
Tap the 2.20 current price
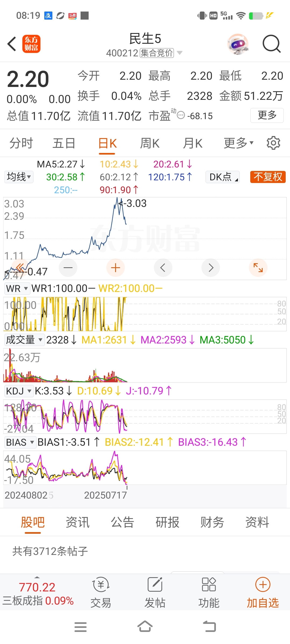28,79
